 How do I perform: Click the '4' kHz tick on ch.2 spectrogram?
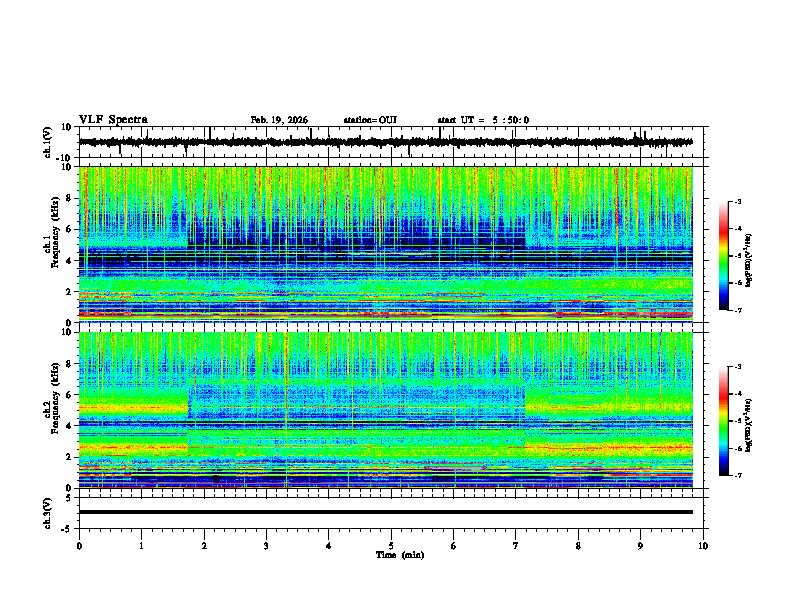point(70,426)
